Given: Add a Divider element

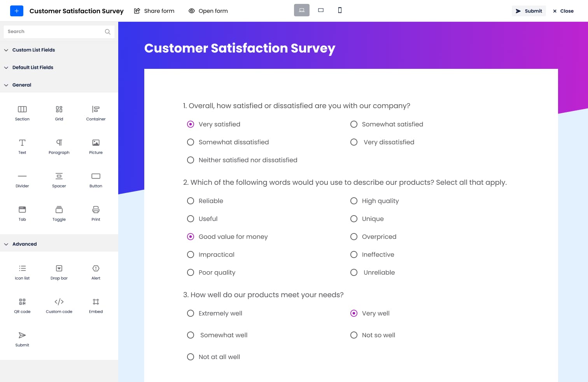Looking at the screenshot, I should tap(22, 176).
